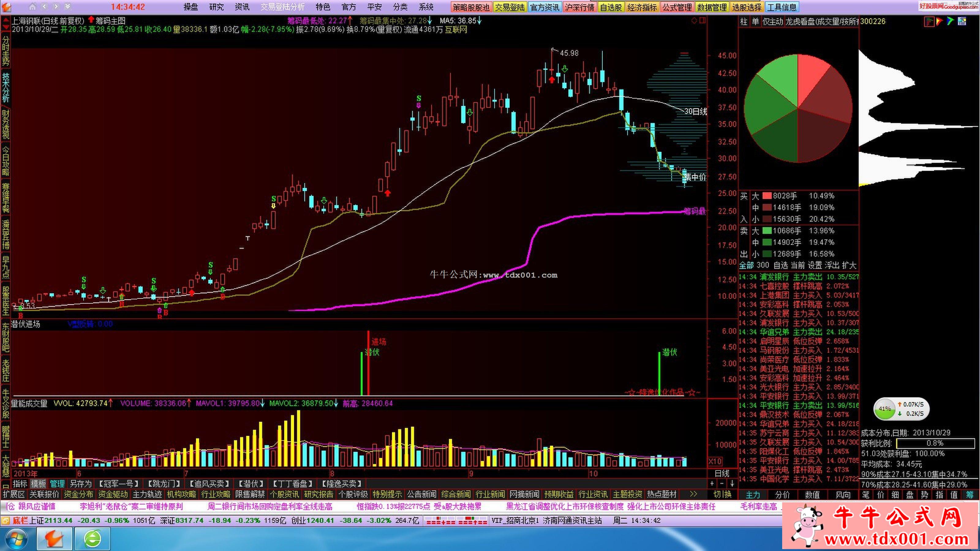This screenshot has height=551, width=980.
Task: Select the 全部 filter option
Action: tap(746, 265)
